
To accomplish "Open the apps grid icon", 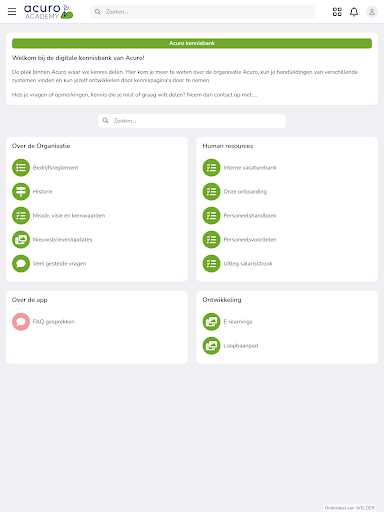I will (x=337, y=12).
